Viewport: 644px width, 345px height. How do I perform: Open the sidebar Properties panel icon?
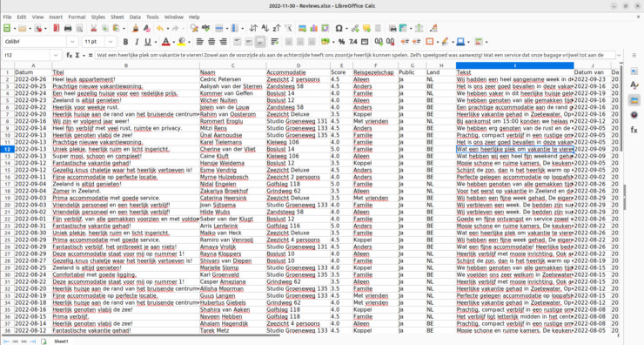tap(634, 71)
